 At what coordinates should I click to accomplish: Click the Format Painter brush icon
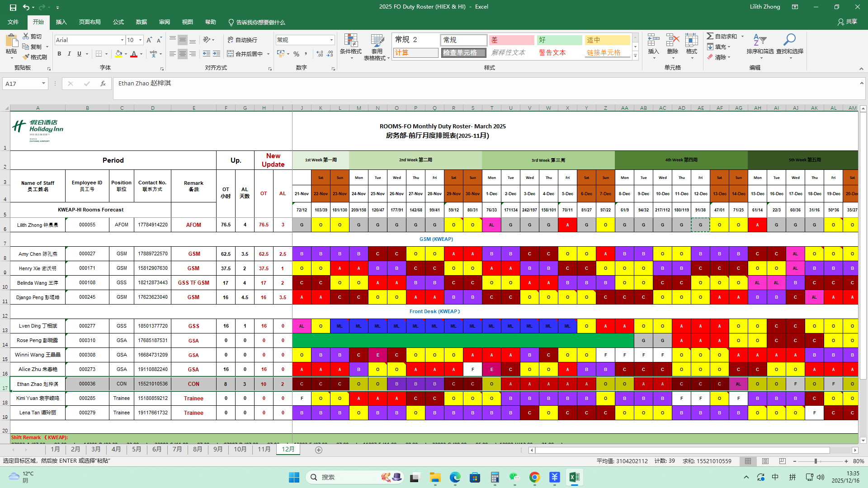click(x=26, y=57)
